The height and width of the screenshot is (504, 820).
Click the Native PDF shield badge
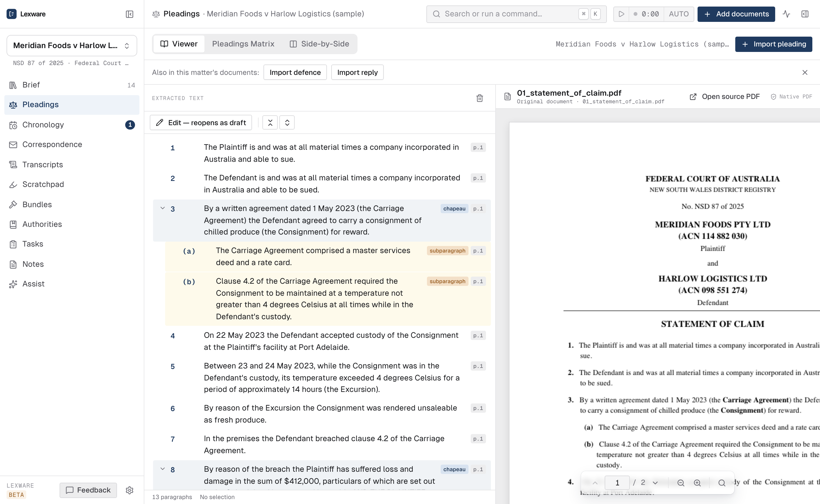click(x=791, y=97)
